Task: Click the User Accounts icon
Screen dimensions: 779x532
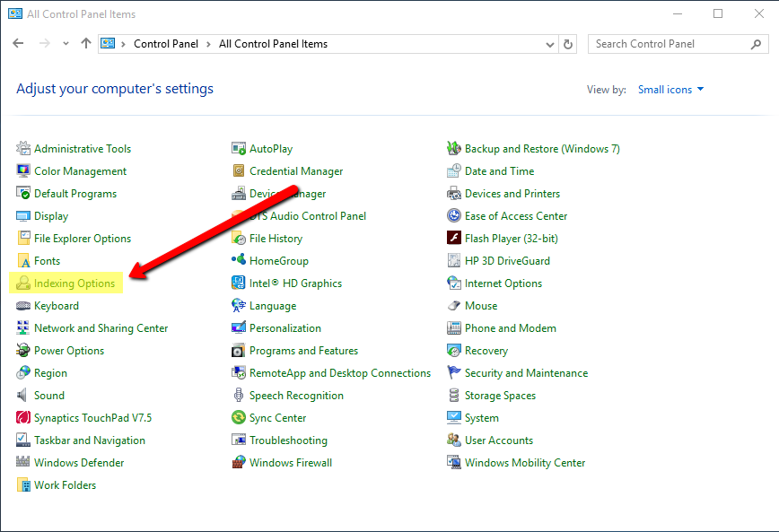Action: pyautogui.click(x=453, y=440)
